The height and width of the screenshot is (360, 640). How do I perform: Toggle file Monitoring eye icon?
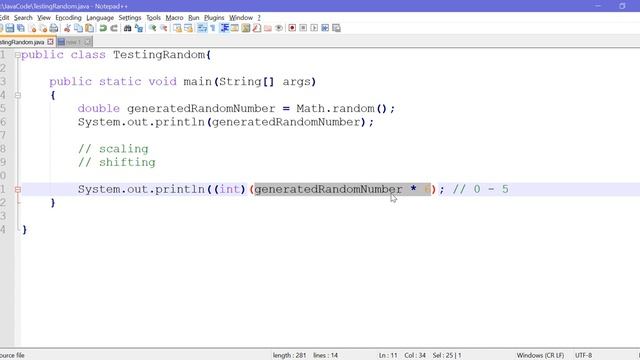tap(279, 28)
